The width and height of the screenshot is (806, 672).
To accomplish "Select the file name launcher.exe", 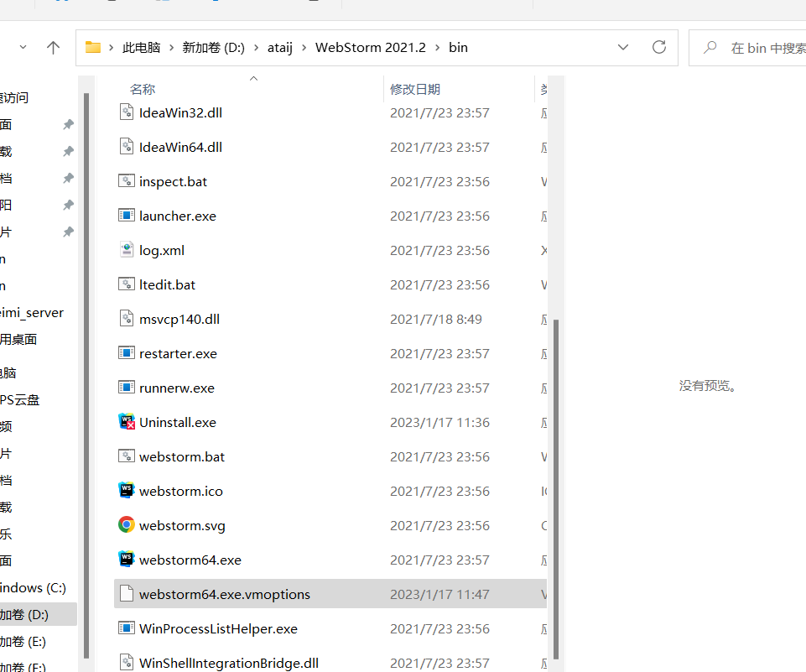I will pyautogui.click(x=178, y=216).
